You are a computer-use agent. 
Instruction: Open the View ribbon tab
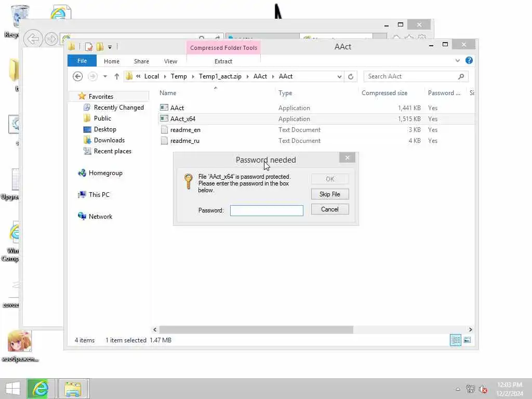click(170, 61)
